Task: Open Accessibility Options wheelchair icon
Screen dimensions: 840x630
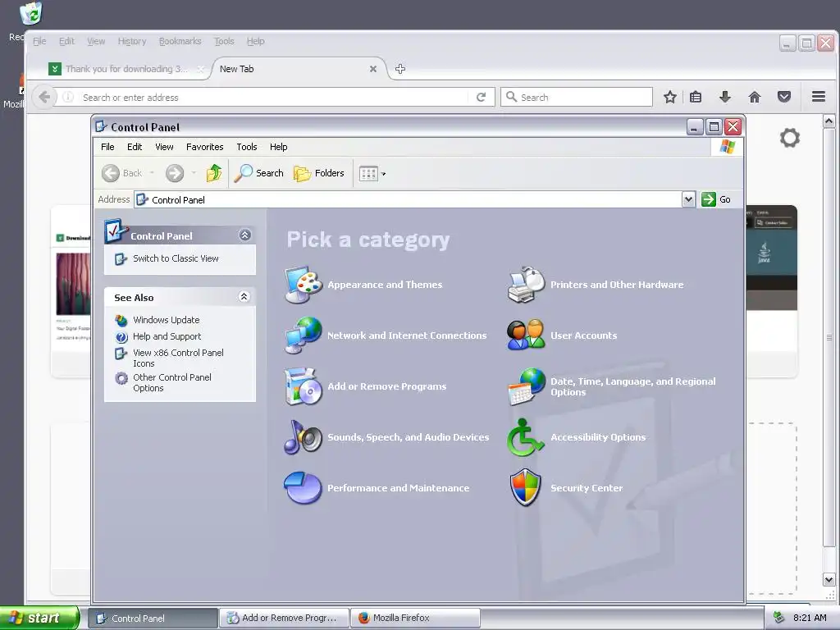Action: (526, 437)
